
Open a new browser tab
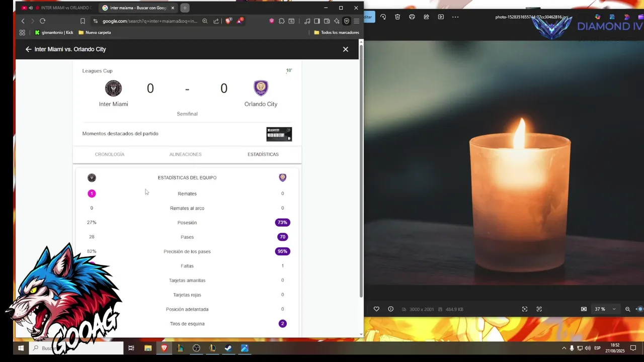pyautogui.click(x=185, y=8)
